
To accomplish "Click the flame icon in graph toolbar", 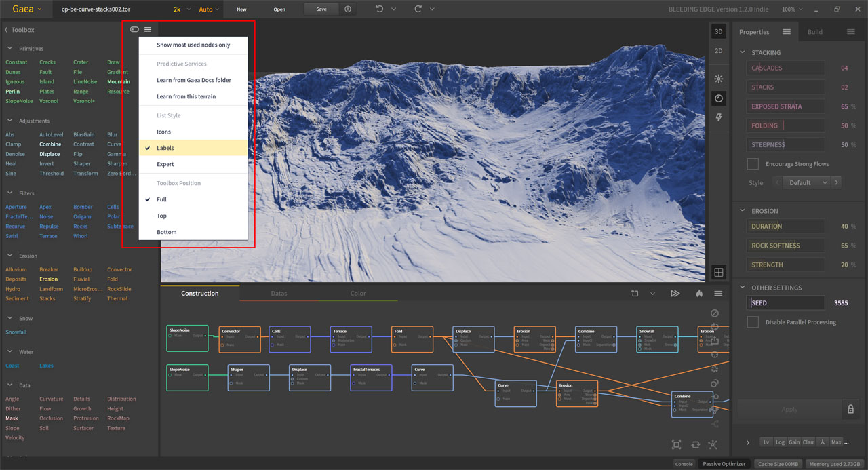I will [x=699, y=294].
